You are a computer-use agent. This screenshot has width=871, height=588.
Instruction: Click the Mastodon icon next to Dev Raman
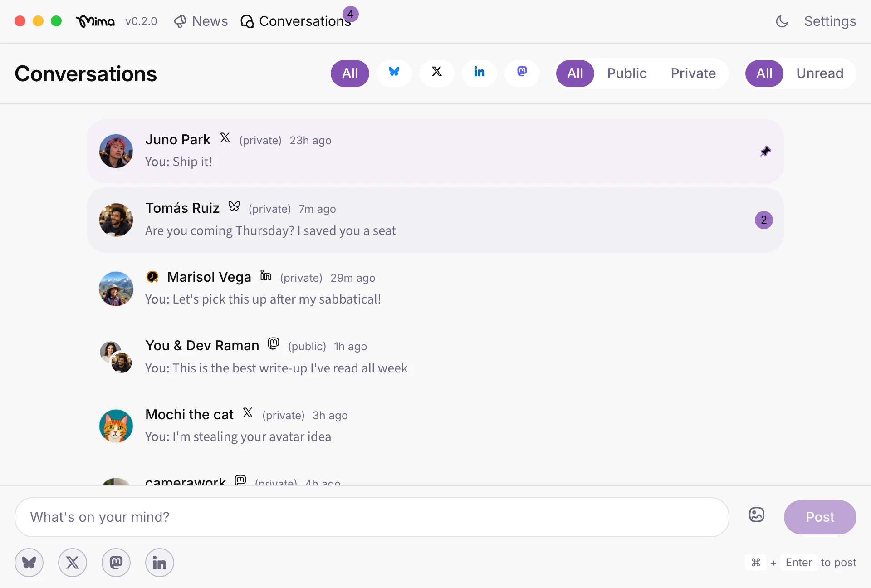(x=274, y=344)
